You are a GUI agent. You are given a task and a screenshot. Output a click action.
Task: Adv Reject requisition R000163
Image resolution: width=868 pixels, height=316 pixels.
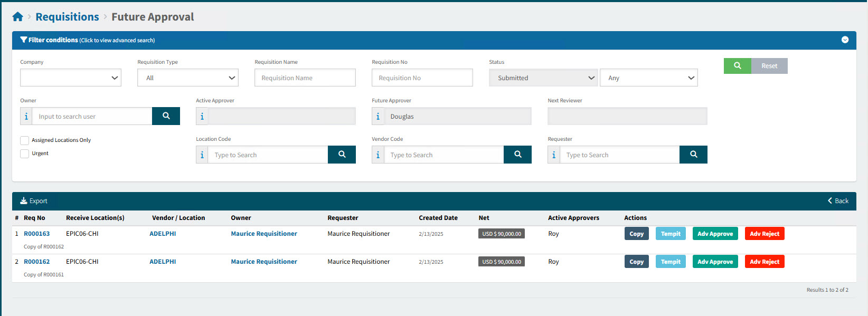click(765, 234)
